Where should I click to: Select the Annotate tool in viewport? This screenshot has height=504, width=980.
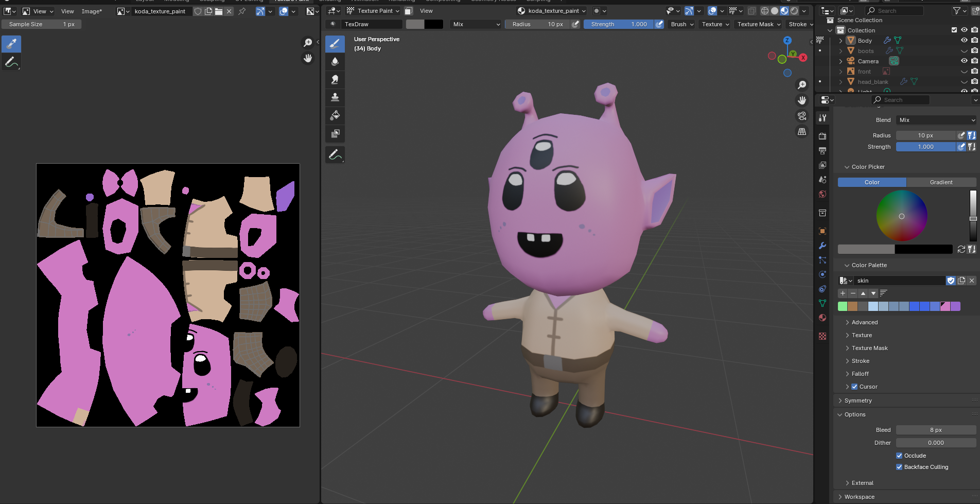(x=335, y=154)
